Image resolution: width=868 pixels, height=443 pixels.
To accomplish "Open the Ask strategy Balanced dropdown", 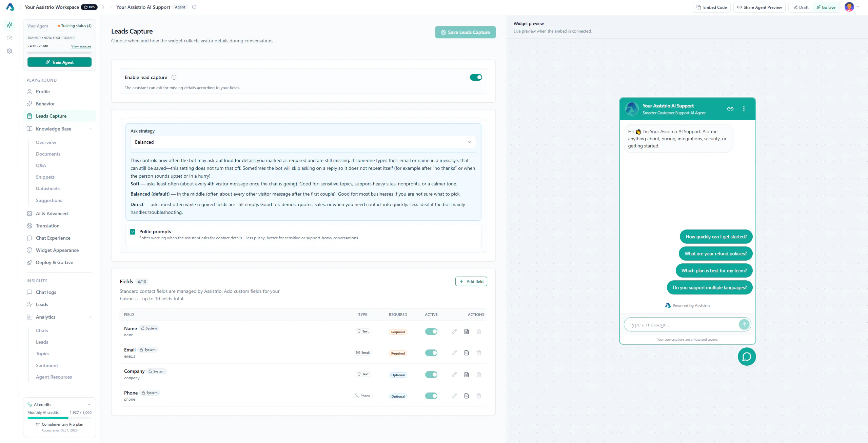I will pos(303,142).
